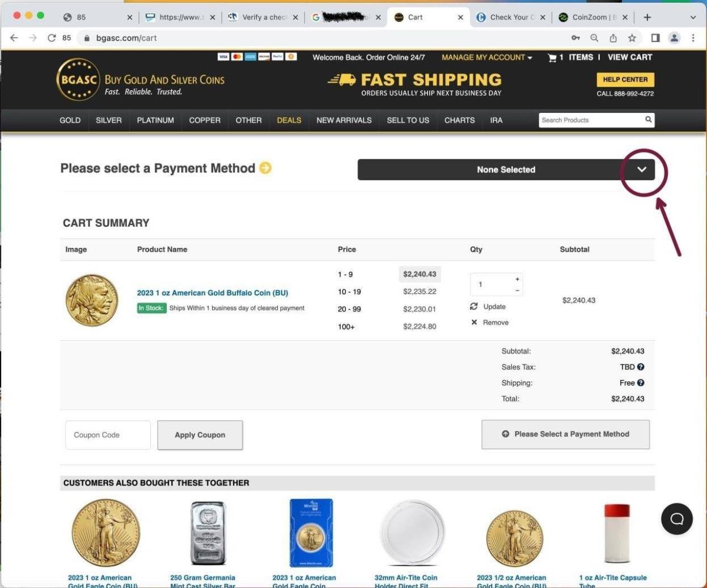This screenshot has width=707, height=588.
Task: Click the BGASC round logo
Action: tap(78, 79)
